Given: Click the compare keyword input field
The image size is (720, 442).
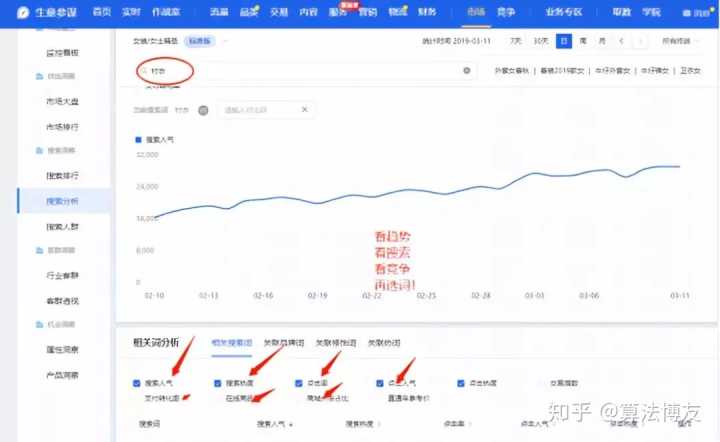Looking at the screenshot, I should pyautogui.click(x=265, y=110).
